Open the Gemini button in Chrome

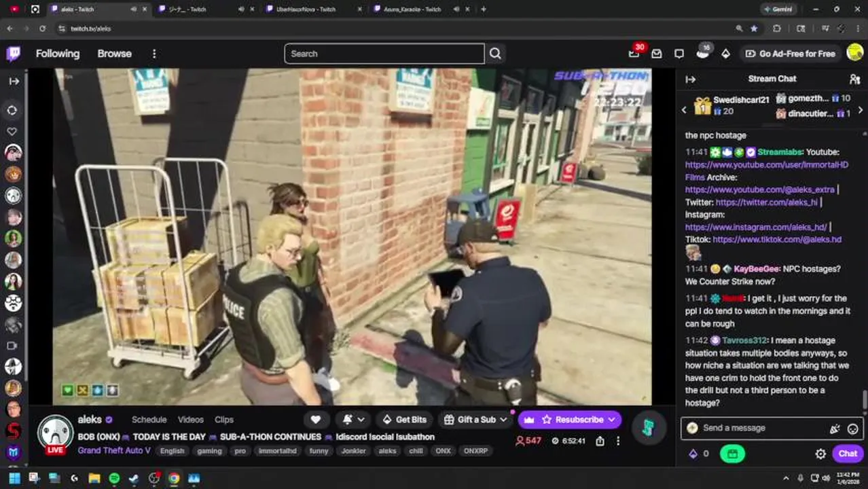[778, 10]
